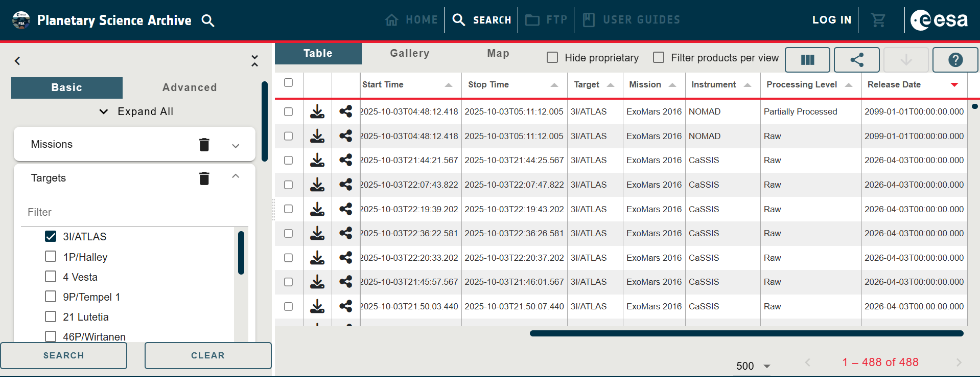
Task: Click the horizontal scrollbar under the table
Action: coord(746,333)
